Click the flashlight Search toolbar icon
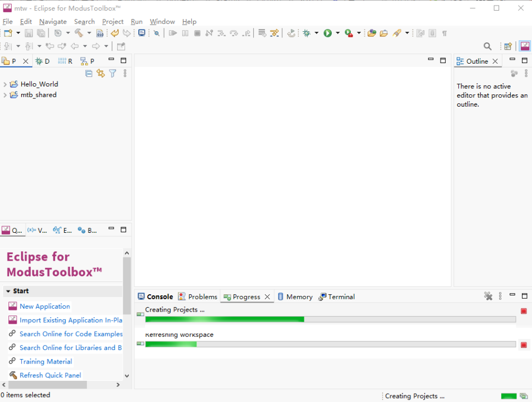Image resolution: width=532 pixels, height=402 pixels. coord(396,33)
